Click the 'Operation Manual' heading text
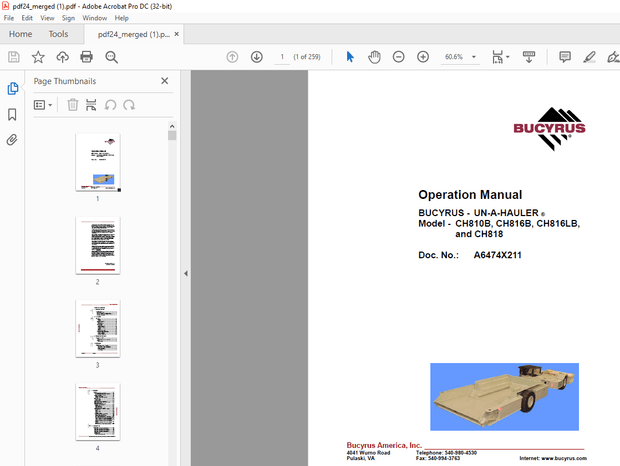Viewport: 620px width, 466px height. (470, 195)
